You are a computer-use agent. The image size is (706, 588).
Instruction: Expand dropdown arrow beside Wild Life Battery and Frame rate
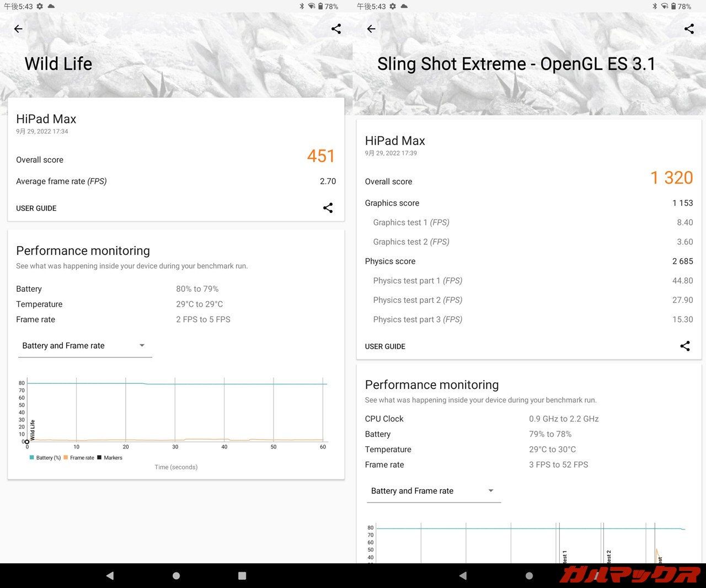click(x=142, y=345)
